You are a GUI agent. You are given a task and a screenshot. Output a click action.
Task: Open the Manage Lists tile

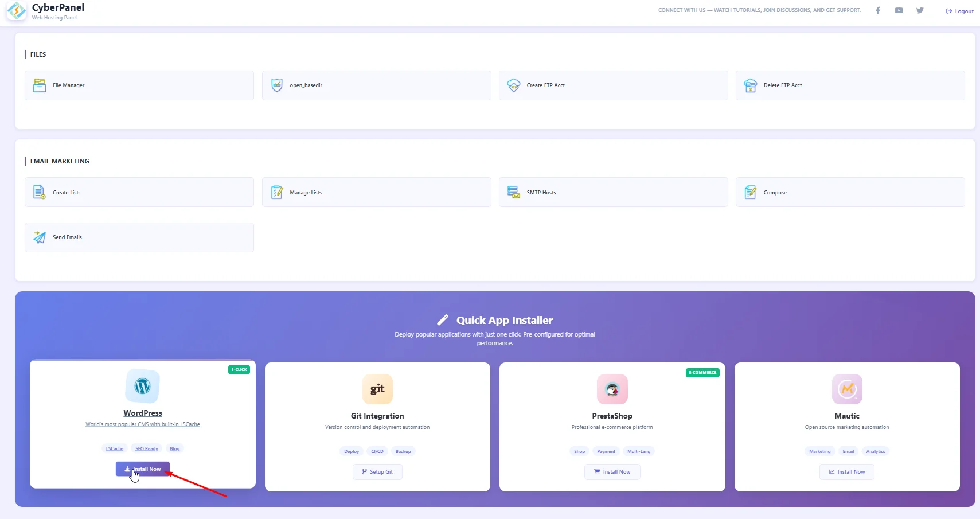(376, 192)
